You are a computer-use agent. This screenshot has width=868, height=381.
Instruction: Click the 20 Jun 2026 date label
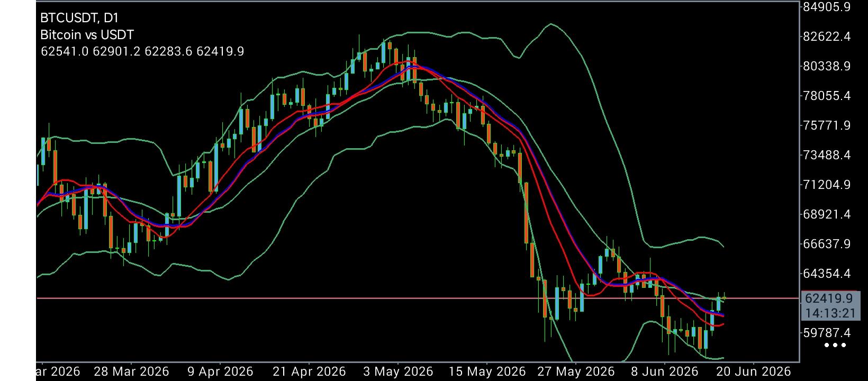tap(753, 371)
